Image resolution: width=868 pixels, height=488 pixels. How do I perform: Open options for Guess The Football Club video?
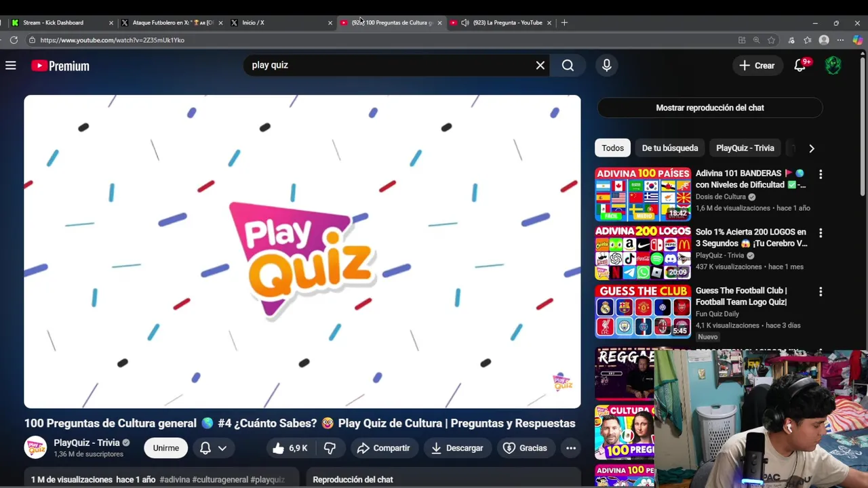click(x=821, y=291)
